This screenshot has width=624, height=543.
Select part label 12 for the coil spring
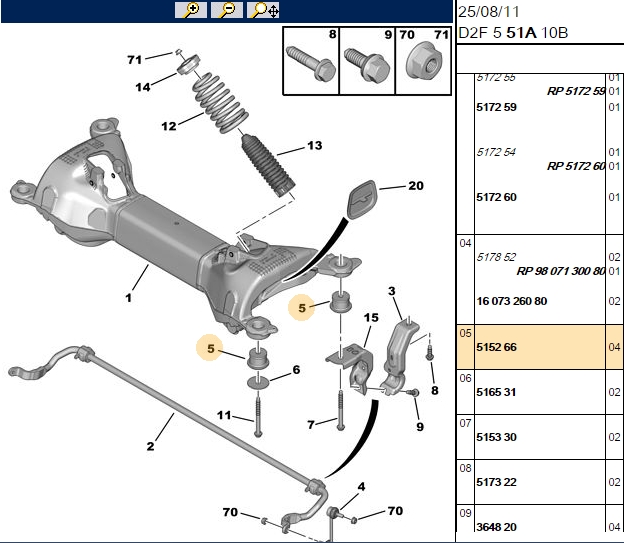169,126
